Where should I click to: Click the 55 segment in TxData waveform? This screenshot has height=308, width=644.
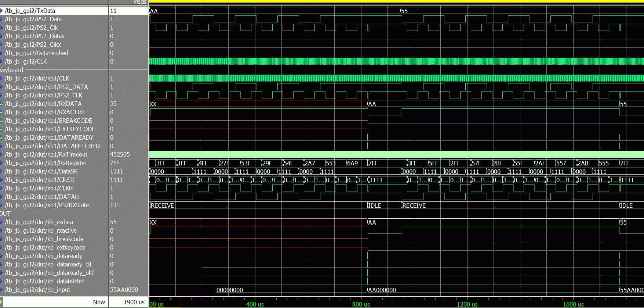click(x=404, y=11)
